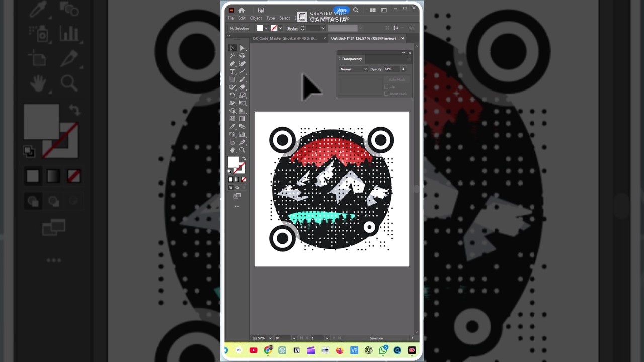The height and width of the screenshot is (362, 644).
Task: Select the Rectangle tool
Action: tap(232, 79)
